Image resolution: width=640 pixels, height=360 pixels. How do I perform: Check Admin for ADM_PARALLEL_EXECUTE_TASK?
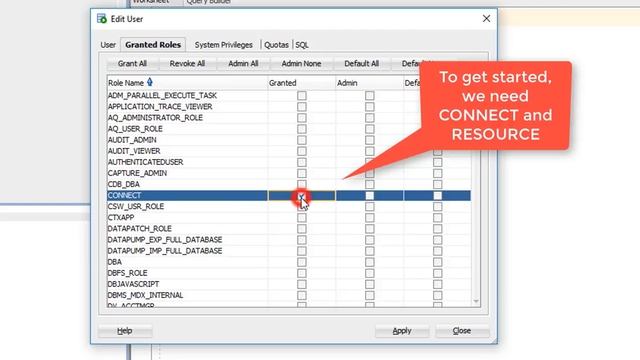pos(369,96)
